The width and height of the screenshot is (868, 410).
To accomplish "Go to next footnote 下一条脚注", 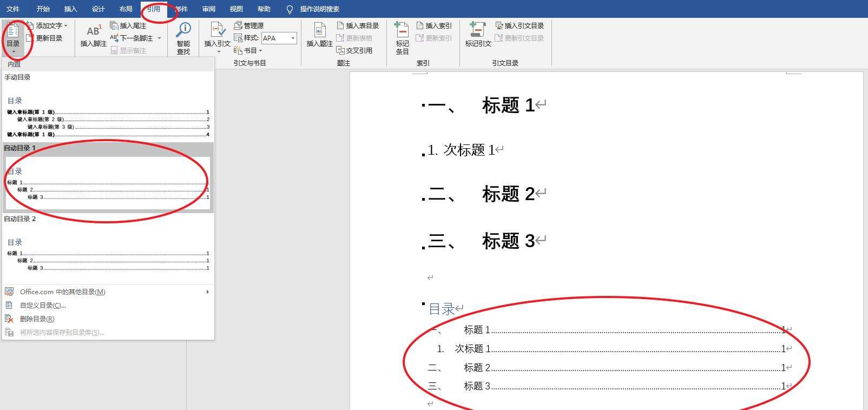I will [x=131, y=38].
